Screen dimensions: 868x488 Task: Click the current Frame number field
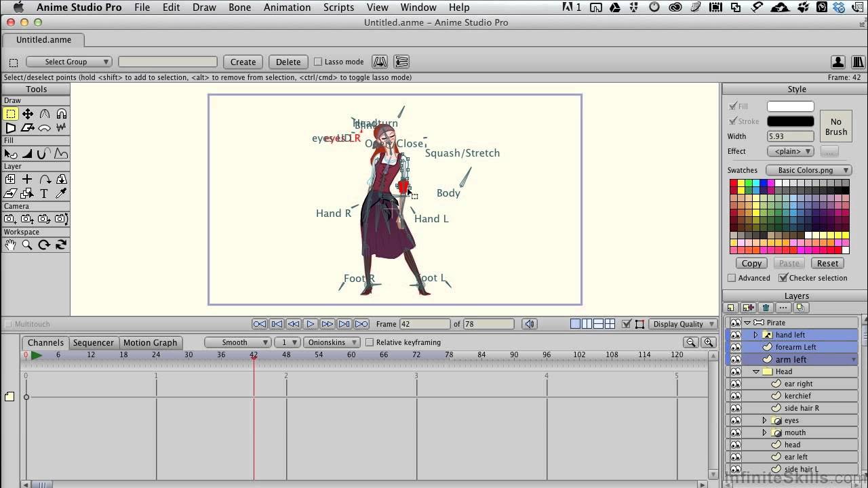[x=425, y=324]
